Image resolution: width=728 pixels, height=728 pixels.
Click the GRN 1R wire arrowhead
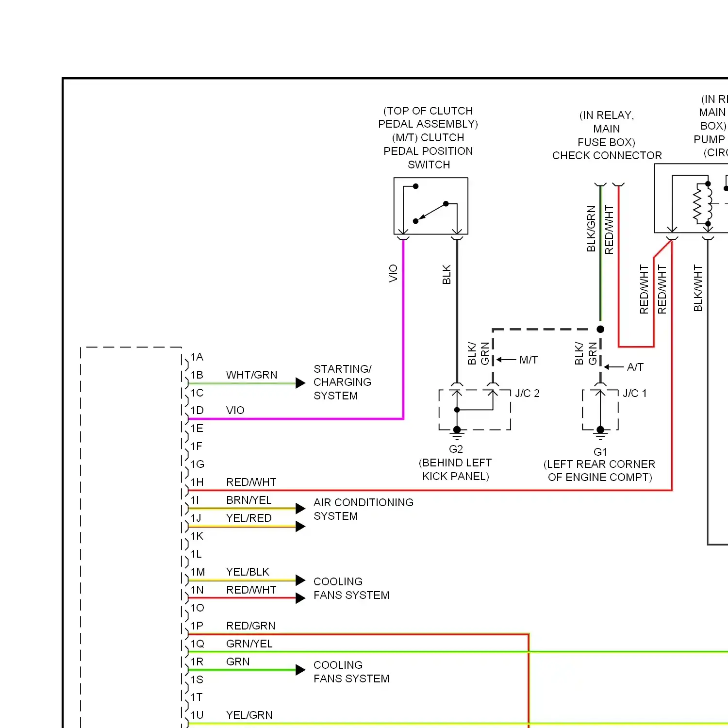(300, 670)
